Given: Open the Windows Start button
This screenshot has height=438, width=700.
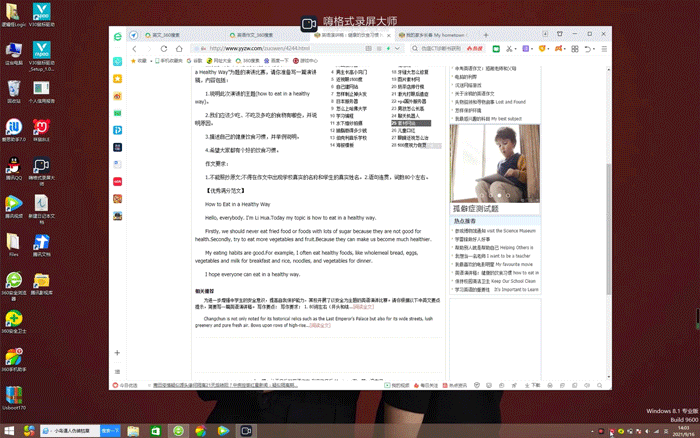Looking at the screenshot, I should click(x=9, y=430).
